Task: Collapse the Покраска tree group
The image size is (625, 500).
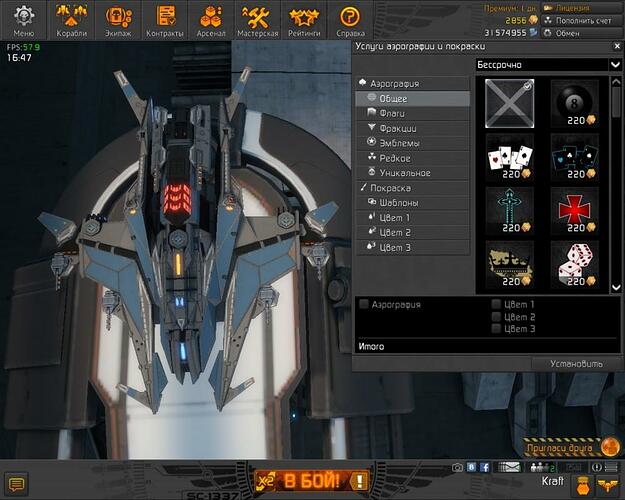Action: (364, 188)
